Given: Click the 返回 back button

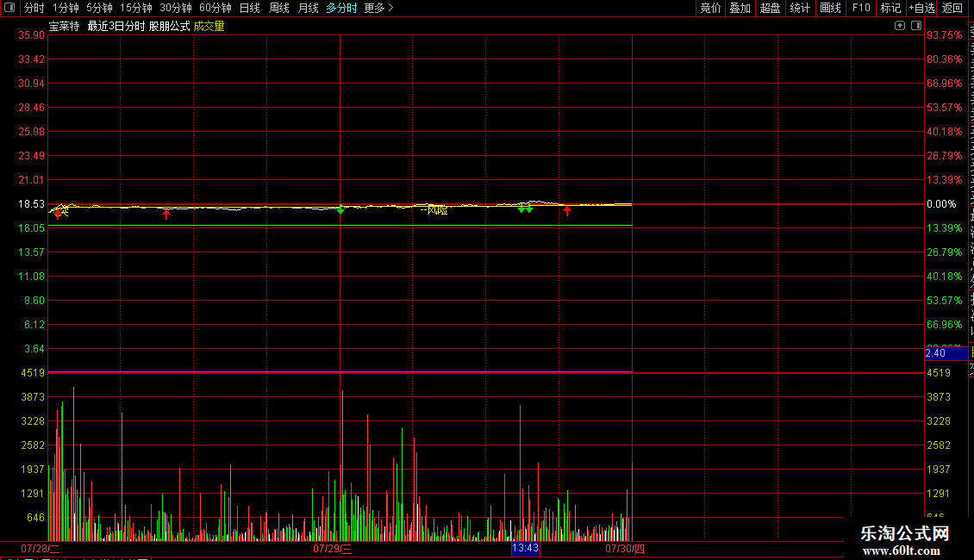Looking at the screenshot, I should click(952, 8).
